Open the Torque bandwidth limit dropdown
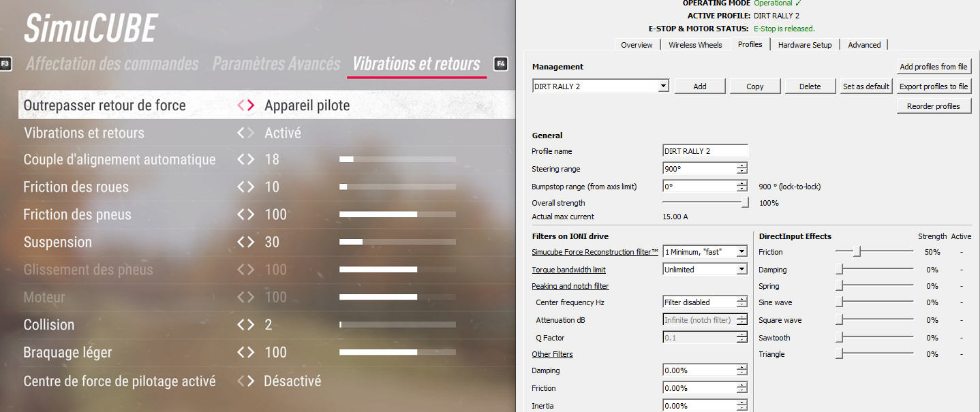The height and width of the screenshot is (412, 980). (x=705, y=270)
